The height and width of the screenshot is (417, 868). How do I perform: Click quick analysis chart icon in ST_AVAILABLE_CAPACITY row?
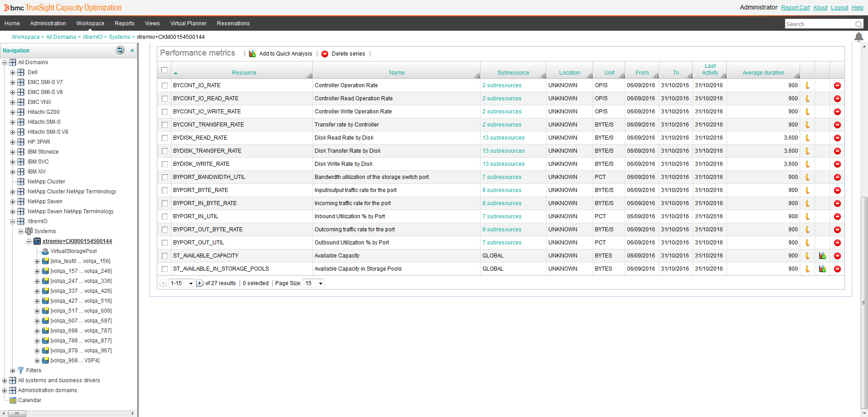coord(822,256)
